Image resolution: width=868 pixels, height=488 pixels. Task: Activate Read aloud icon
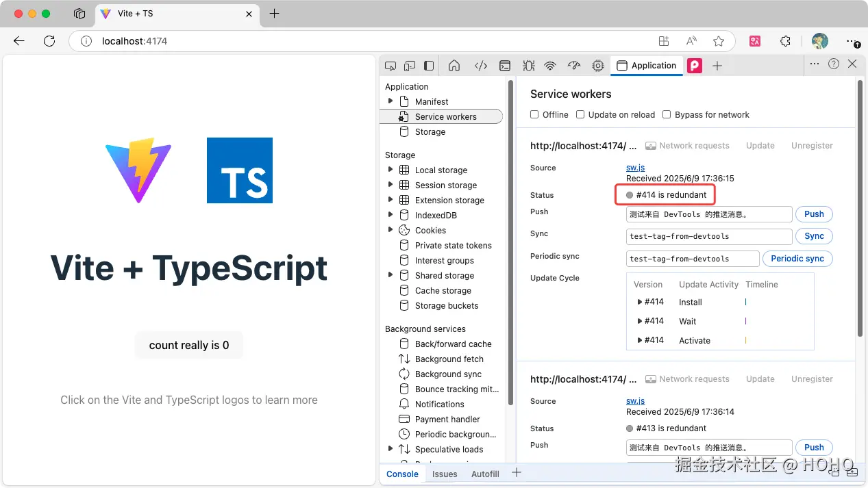click(x=691, y=41)
